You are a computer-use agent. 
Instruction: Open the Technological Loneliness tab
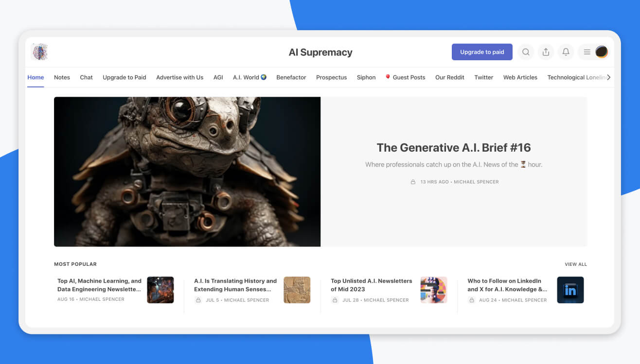tap(576, 77)
